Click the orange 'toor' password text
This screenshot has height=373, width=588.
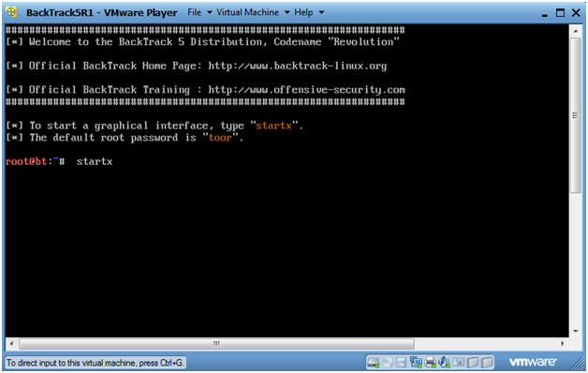coord(220,138)
